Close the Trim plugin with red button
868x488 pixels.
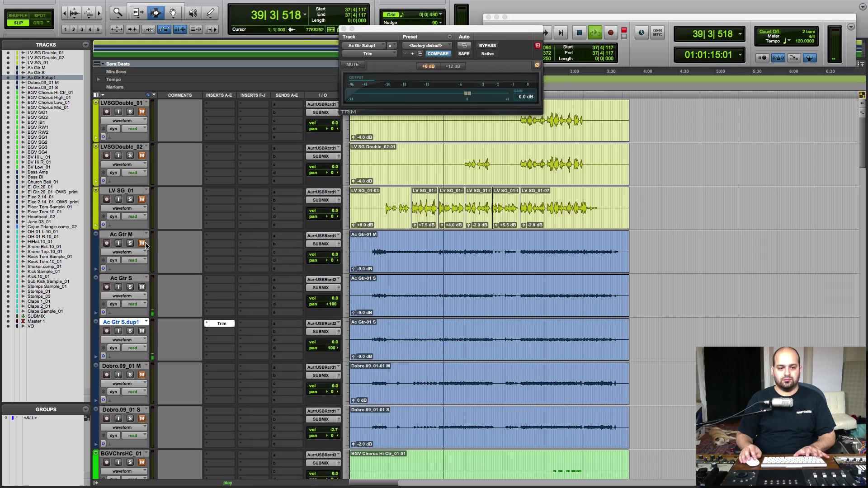tap(538, 46)
